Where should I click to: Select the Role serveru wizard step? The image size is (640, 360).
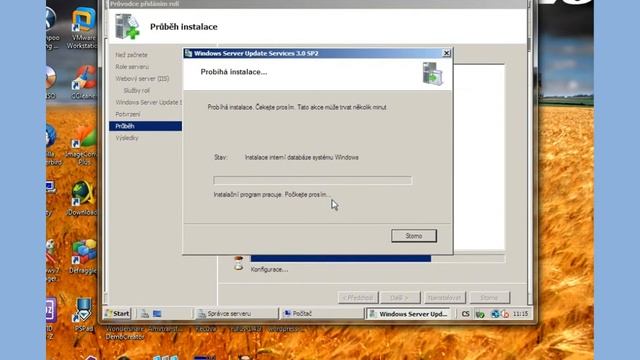tap(132, 67)
